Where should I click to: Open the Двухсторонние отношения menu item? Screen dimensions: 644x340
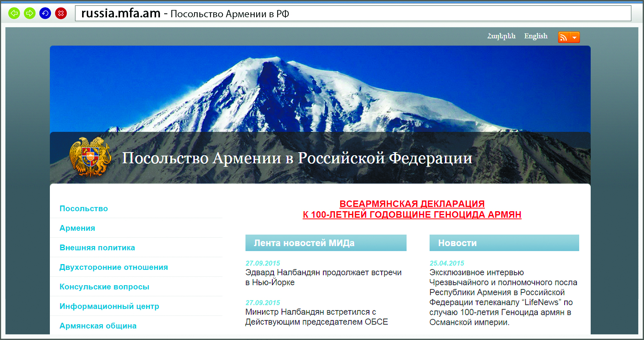click(x=114, y=267)
